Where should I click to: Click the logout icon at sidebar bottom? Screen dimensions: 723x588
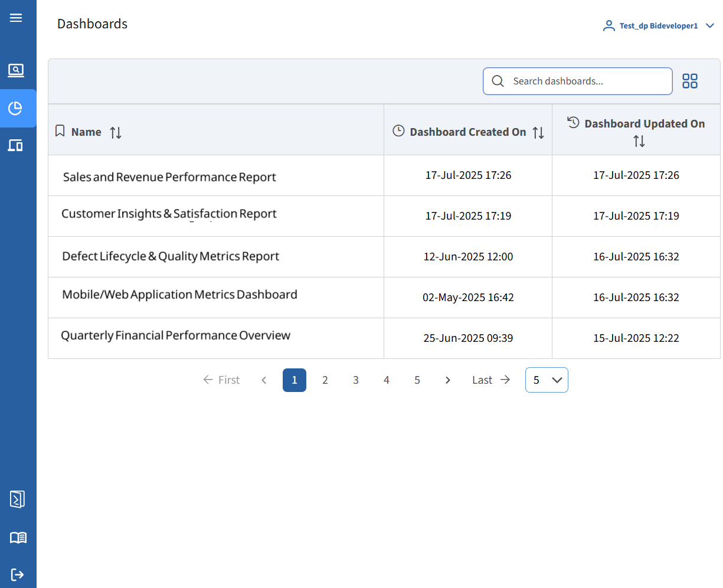[17, 574]
